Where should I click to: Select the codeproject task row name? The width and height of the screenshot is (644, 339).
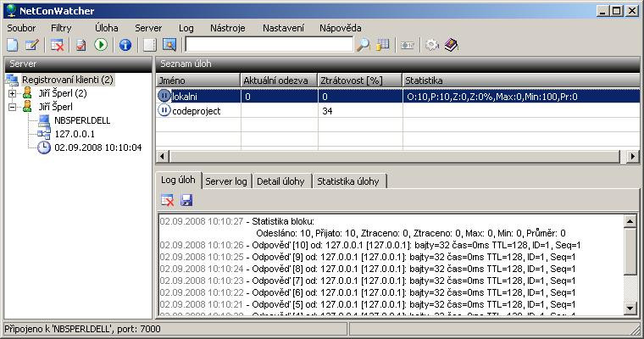click(197, 111)
